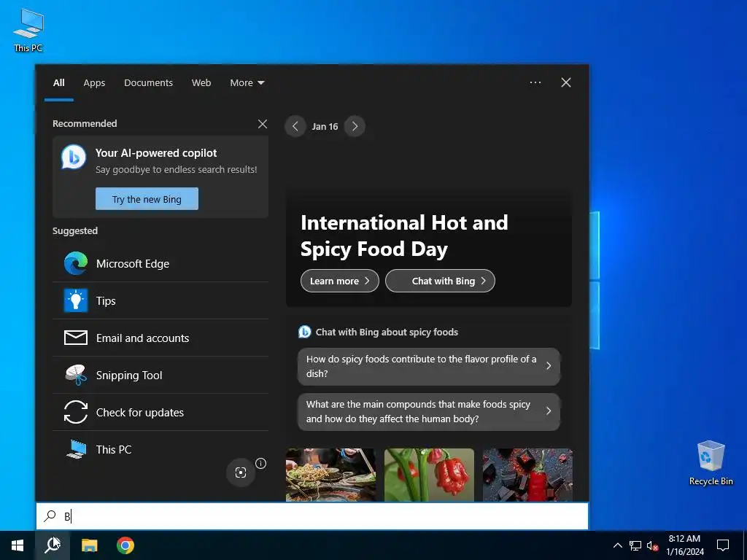
Task: Open File Explorer from taskbar
Action: (x=89, y=545)
